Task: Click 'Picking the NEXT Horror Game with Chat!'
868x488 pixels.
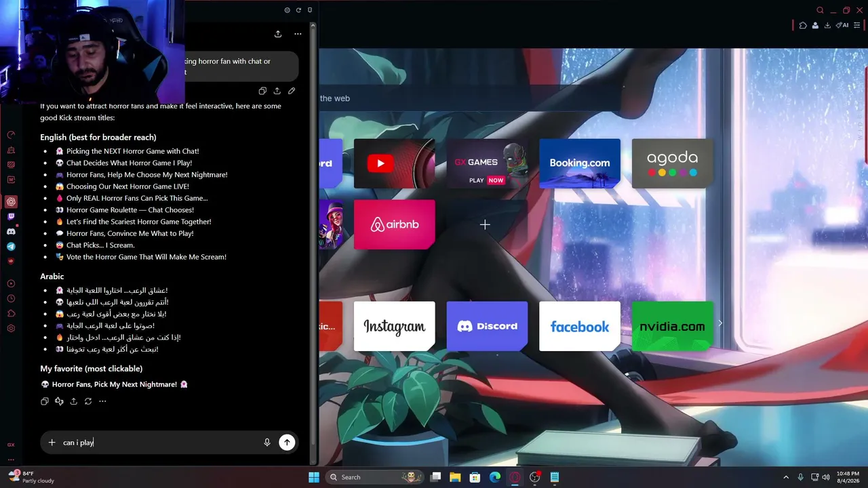Action: (x=133, y=151)
